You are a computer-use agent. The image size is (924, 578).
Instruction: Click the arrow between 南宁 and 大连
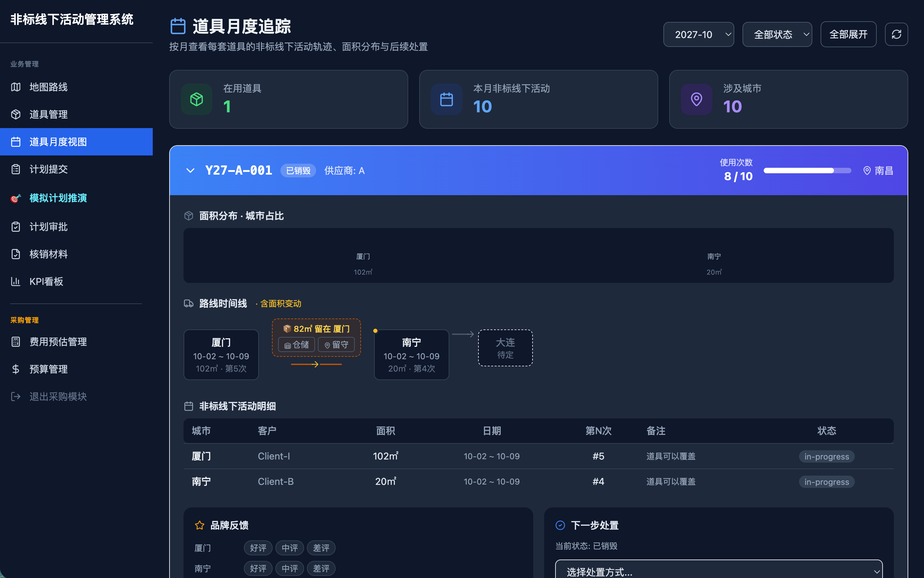pos(463,334)
